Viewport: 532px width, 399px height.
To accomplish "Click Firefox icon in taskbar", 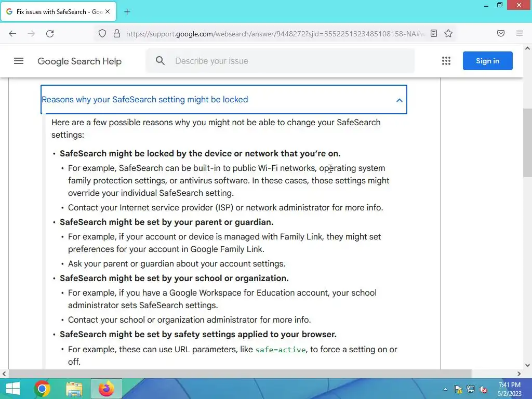I will [106, 389].
